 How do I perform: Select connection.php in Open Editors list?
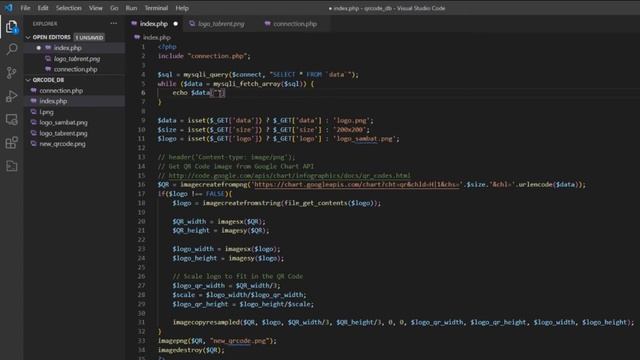point(76,69)
